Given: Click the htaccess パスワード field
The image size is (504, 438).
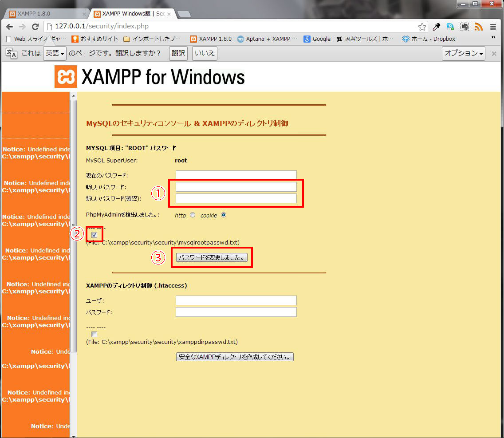Looking at the screenshot, I should click(236, 312).
